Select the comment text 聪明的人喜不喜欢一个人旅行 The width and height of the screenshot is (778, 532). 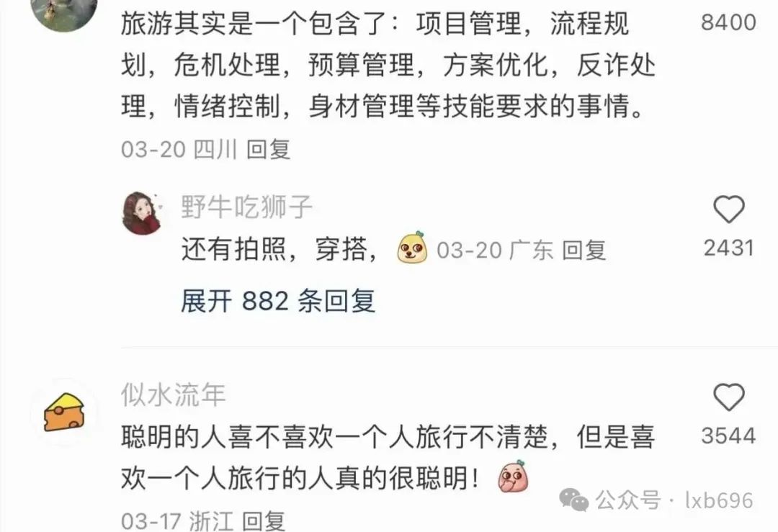388,457
